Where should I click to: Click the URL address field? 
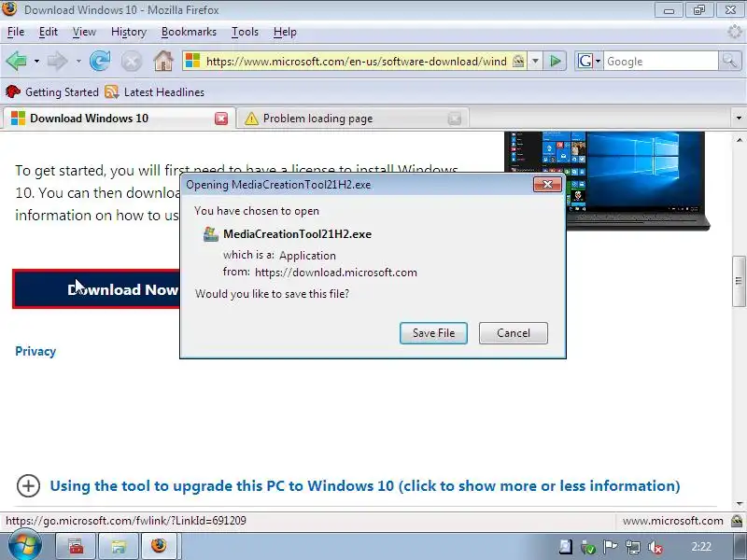356,62
